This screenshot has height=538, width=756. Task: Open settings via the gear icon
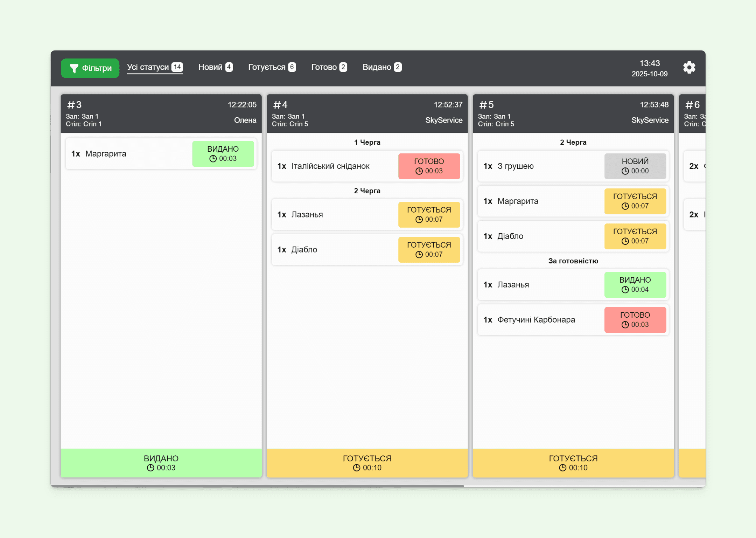click(689, 67)
